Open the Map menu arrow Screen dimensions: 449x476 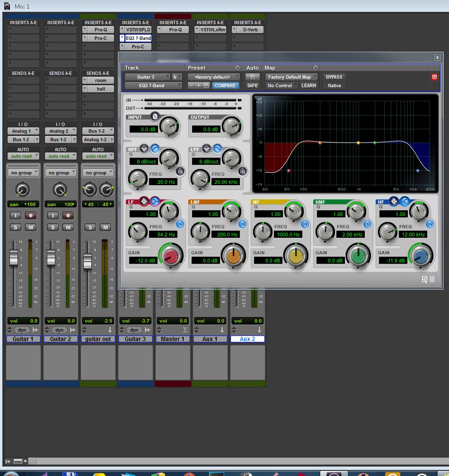click(x=316, y=68)
